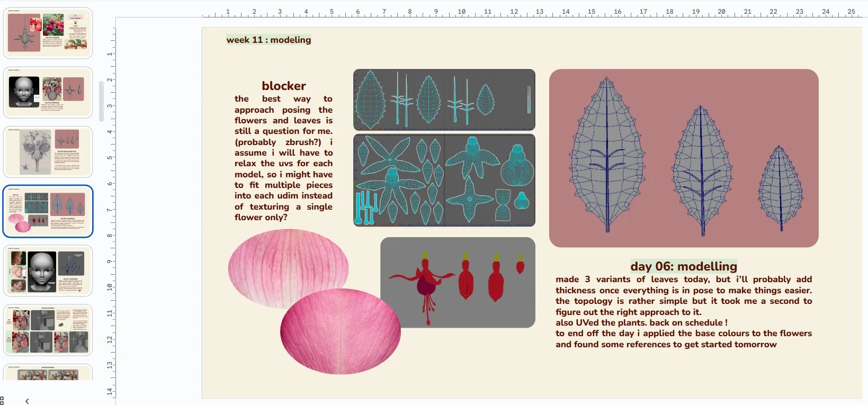The height and width of the screenshot is (405, 868).
Task: Open fifth thumbnail with bald head render
Action: 48,271
